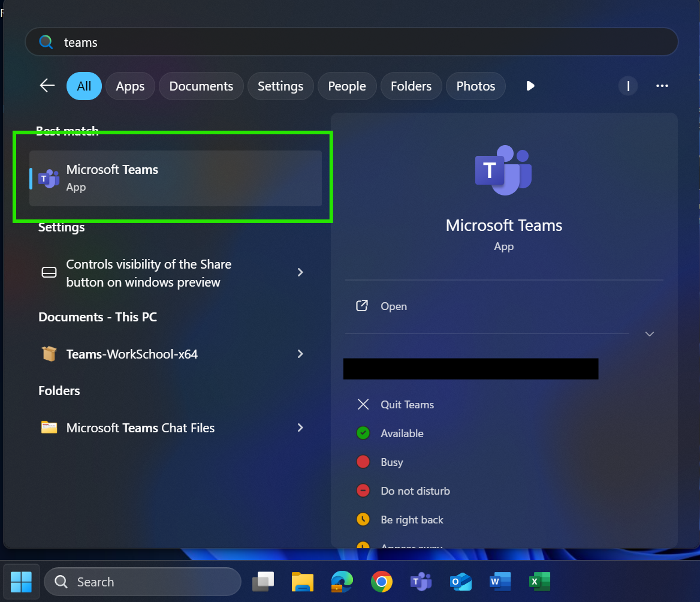Screen dimensions: 700x602
Task: Launch Microsoft Edge from the taskbar
Action: tap(342, 582)
